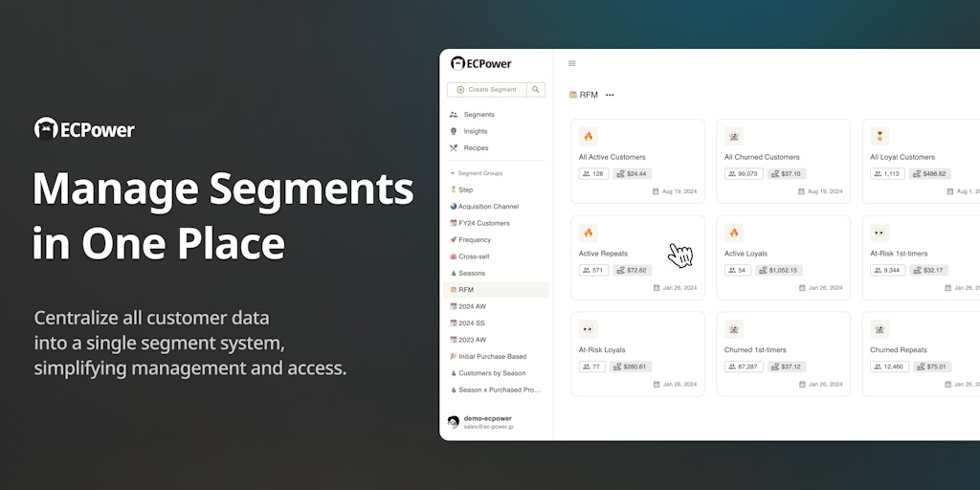Image resolution: width=980 pixels, height=490 pixels.
Task: Click the Insights lightbulb icon
Action: 453,131
